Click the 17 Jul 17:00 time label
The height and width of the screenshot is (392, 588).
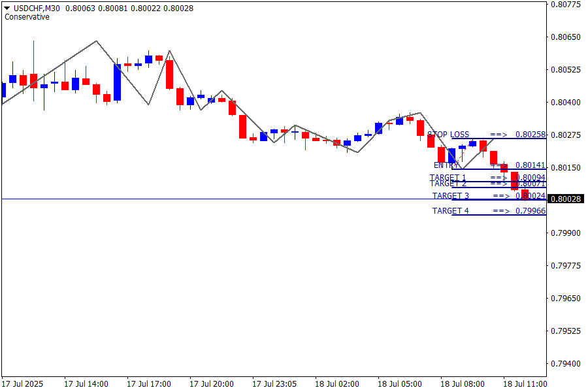[x=149, y=384]
